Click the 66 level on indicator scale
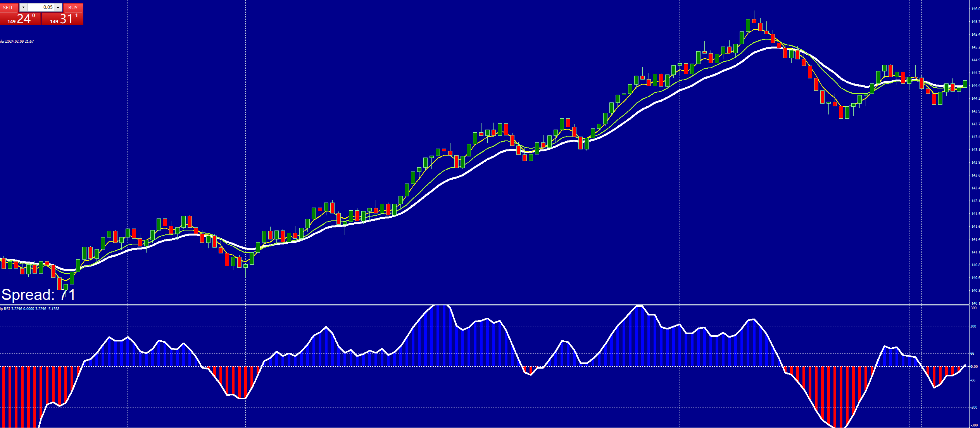This screenshot has height=428, width=980. 972,353
